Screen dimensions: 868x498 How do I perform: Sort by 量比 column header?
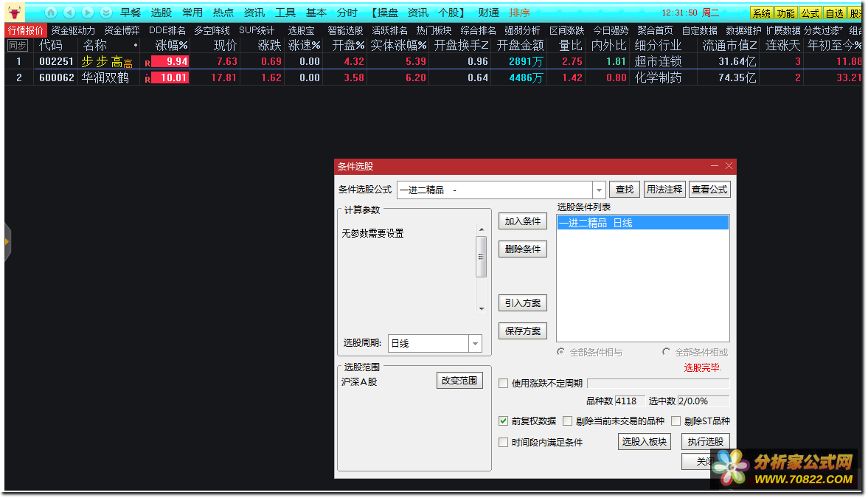570,46
